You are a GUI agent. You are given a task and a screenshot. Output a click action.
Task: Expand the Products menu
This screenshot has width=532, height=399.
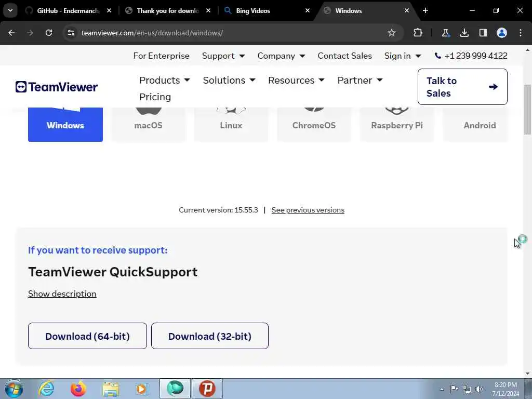pyautogui.click(x=165, y=81)
